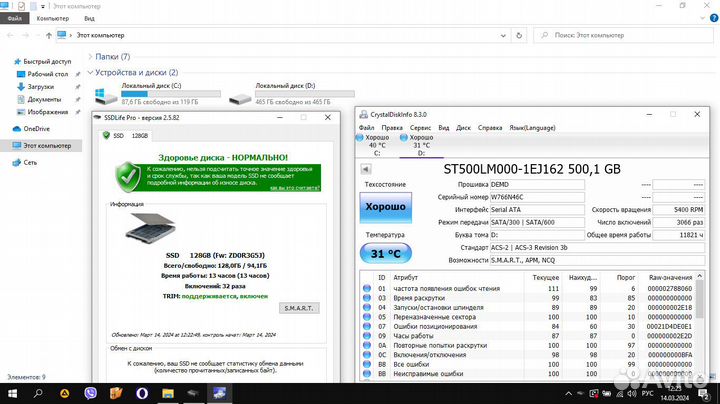Open the address bar history dropdown
Viewport: 720px width, 404px height.
[x=503, y=35]
